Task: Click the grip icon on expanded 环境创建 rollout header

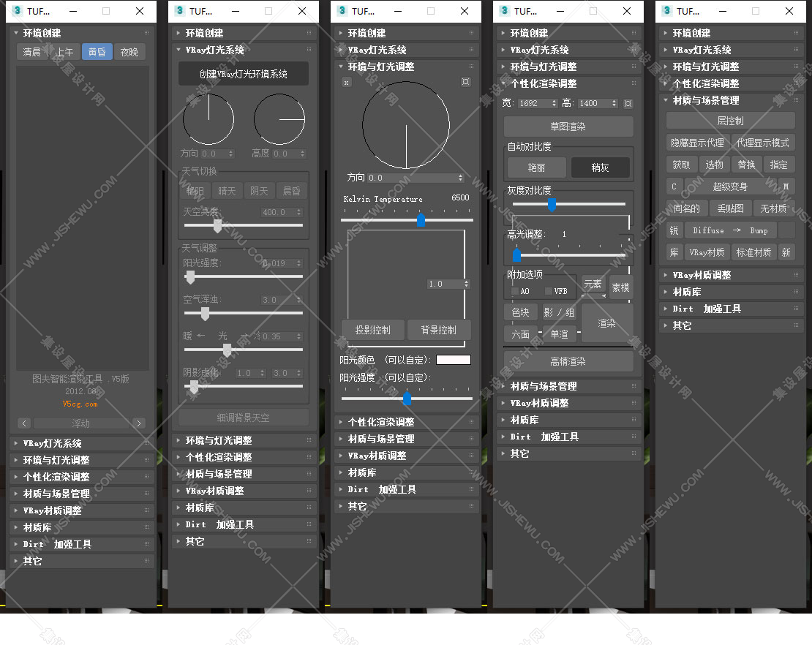Action: click(x=146, y=33)
